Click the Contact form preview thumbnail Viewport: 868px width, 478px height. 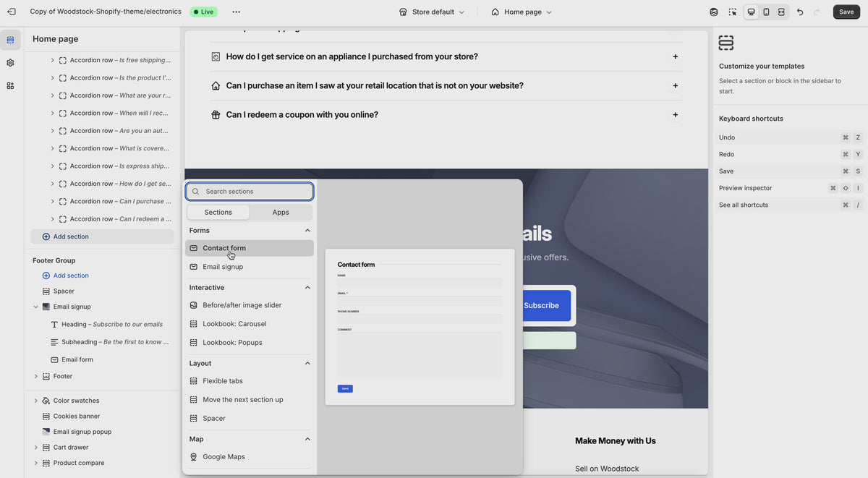(420, 327)
